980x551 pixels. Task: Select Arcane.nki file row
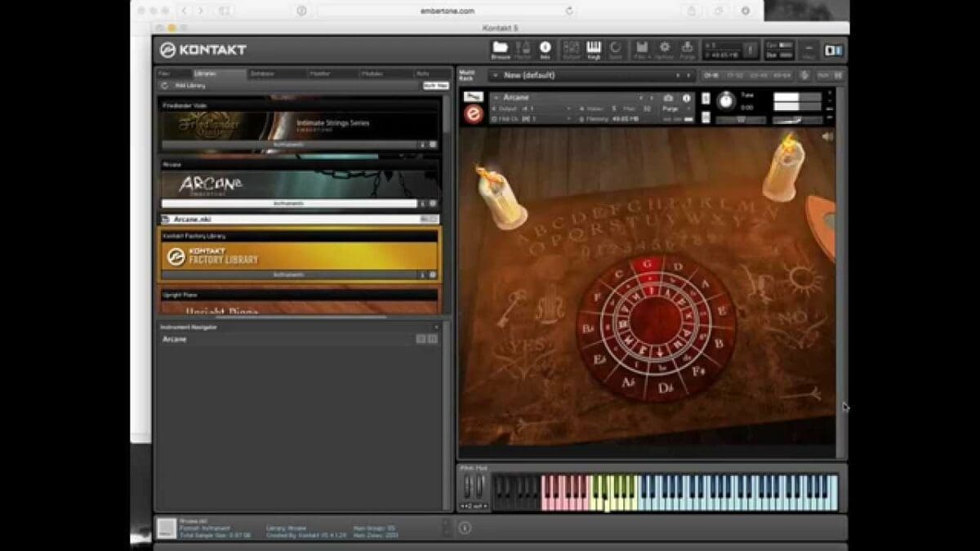coord(300,220)
